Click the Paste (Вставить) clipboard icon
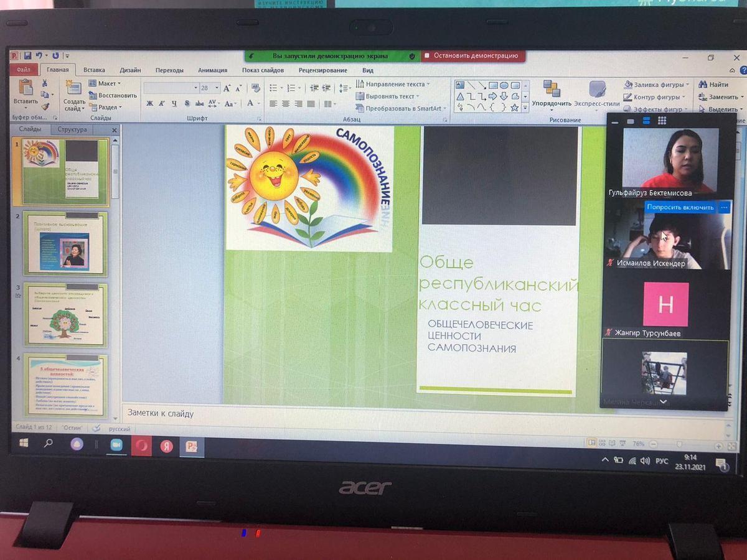The width and height of the screenshot is (747, 560). [x=26, y=92]
